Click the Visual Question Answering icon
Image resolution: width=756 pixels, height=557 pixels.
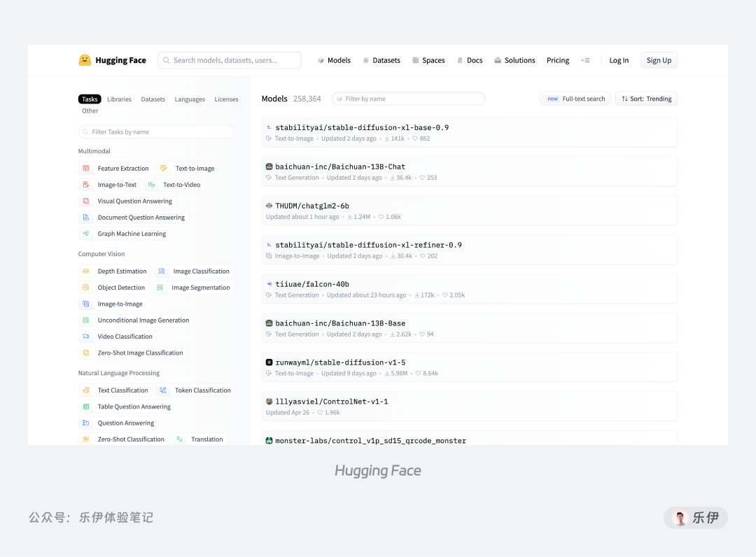(86, 201)
